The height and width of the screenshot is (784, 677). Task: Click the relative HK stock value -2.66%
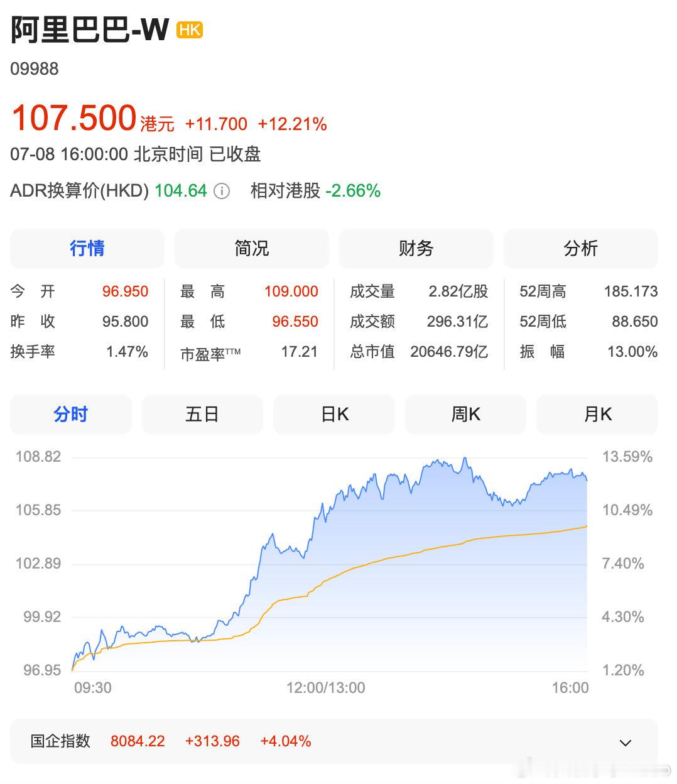click(x=353, y=191)
